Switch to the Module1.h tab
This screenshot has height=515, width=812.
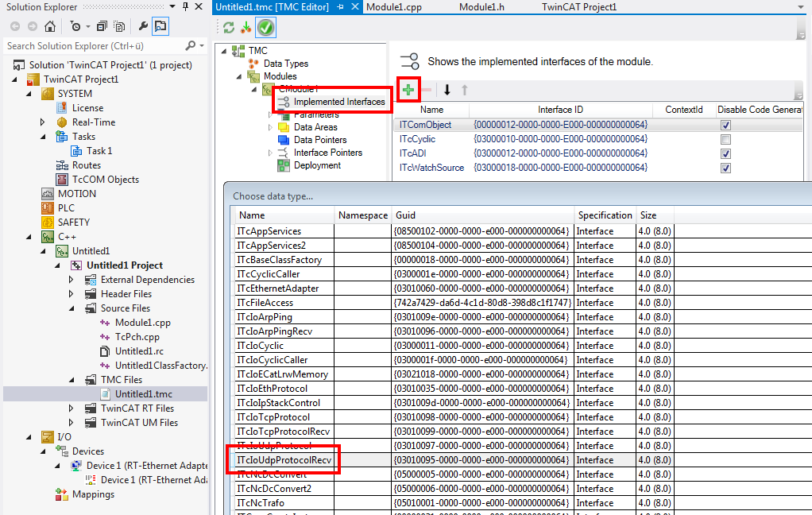[x=481, y=6]
